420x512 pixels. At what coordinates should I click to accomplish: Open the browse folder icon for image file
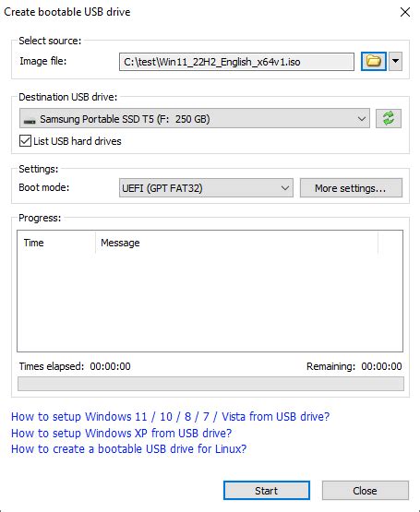pyautogui.click(x=374, y=61)
